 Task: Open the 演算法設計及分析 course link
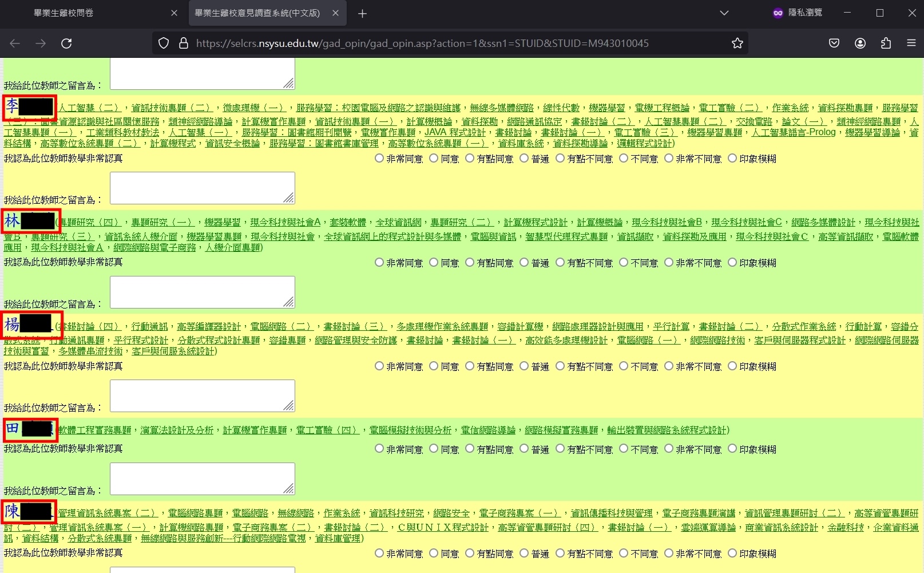(x=177, y=430)
